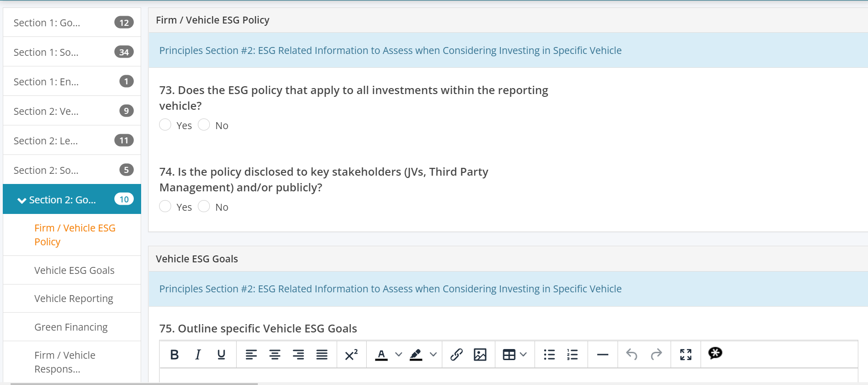Toggle bold formatting in editor toolbar
Screen dimensions: 868x385
click(x=174, y=355)
